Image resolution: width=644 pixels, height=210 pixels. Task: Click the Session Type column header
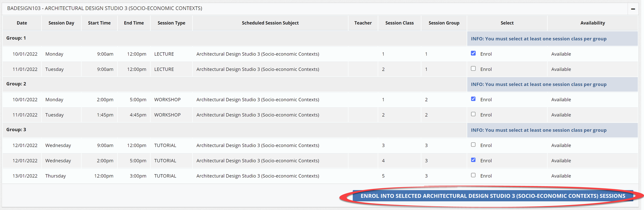(x=171, y=23)
